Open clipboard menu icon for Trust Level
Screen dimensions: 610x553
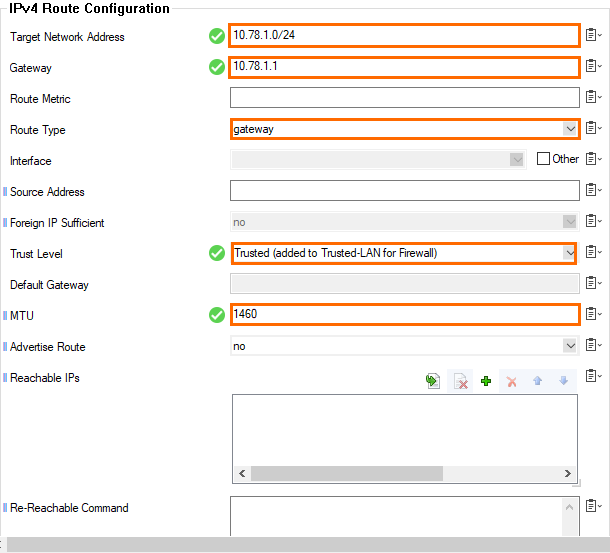593,252
